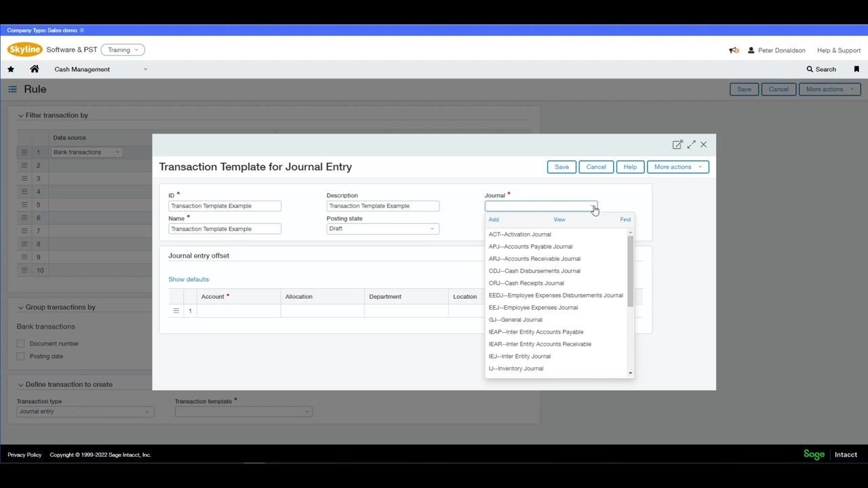Expand dialog to full screen
868x488 pixels.
691,144
